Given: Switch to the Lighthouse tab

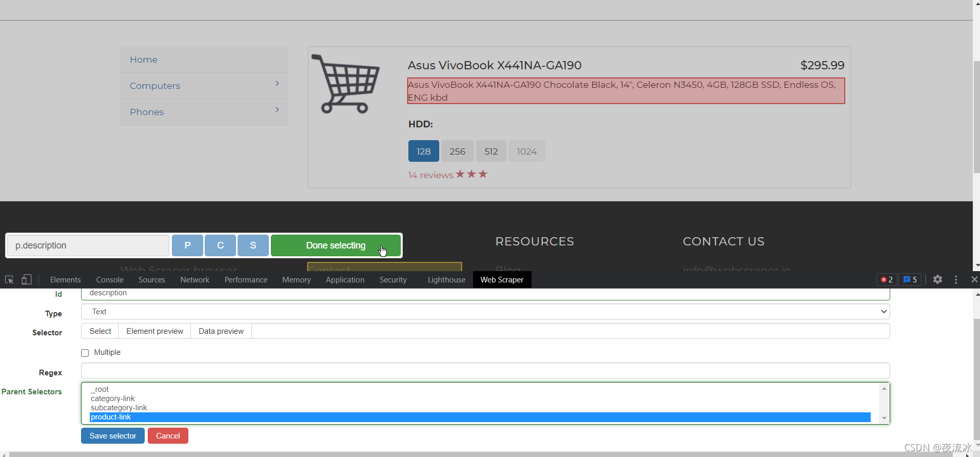Looking at the screenshot, I should [x=446, y=279].
